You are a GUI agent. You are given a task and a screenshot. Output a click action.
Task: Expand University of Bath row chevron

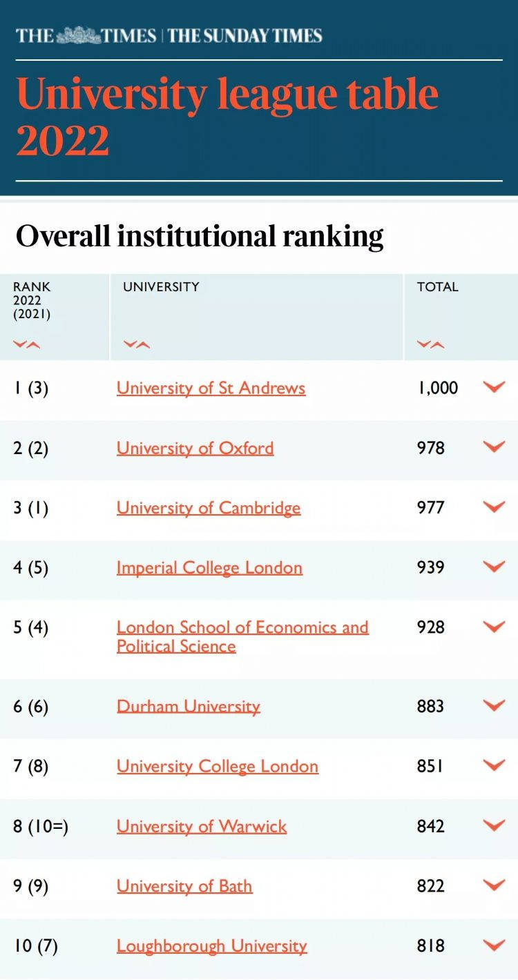click(x=495, y=885)
